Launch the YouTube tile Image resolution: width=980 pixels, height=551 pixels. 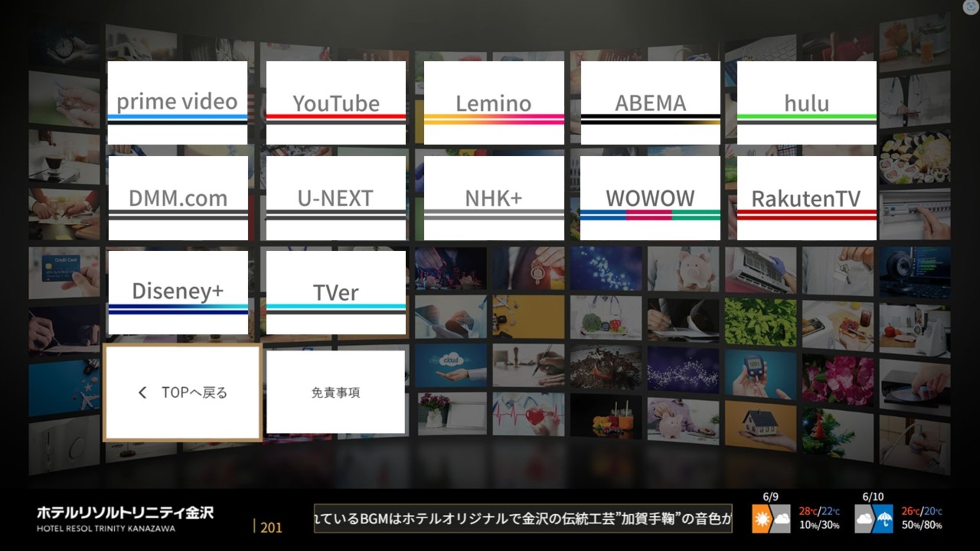pos(336,102)
